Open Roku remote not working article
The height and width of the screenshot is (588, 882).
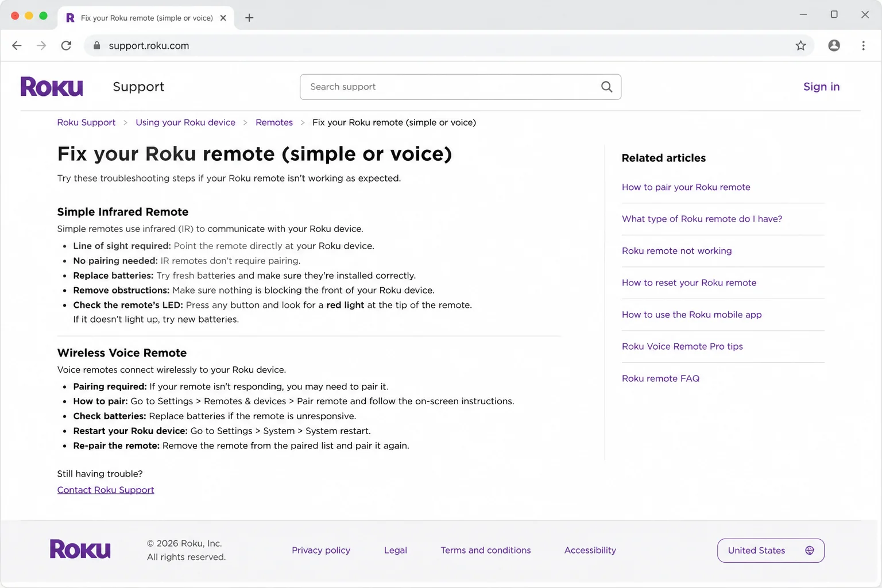[x=676, y=251]
